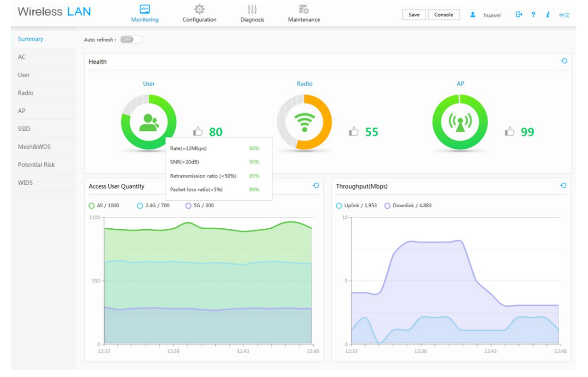Image resolution: width=588 pixels, height=377 pixels.
Task: Click the Save button
Action: pos(414,15)
